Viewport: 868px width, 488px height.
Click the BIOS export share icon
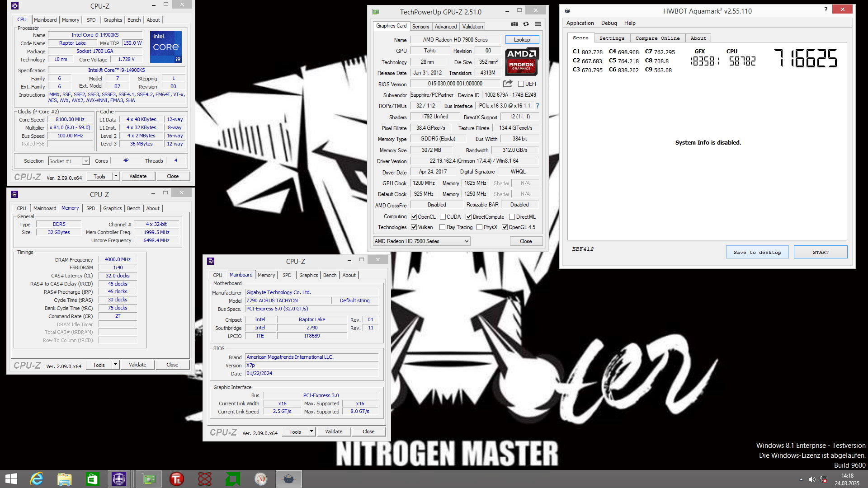508,84
